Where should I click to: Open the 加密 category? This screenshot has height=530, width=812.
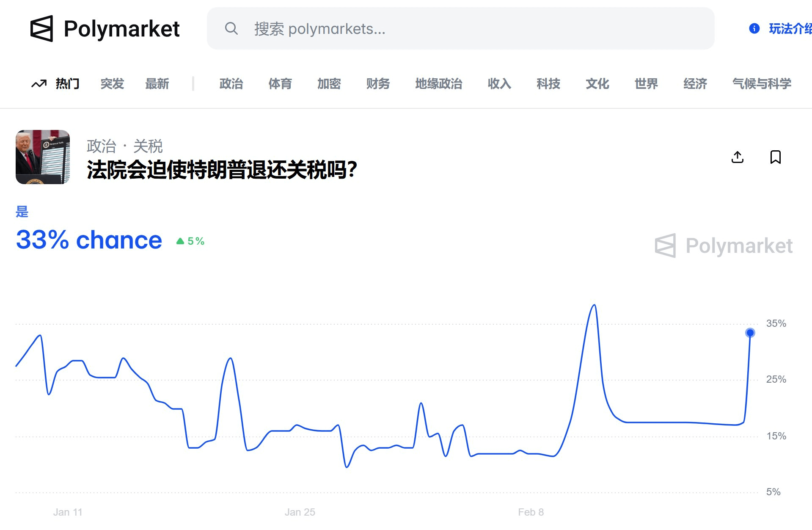[329, 83]
